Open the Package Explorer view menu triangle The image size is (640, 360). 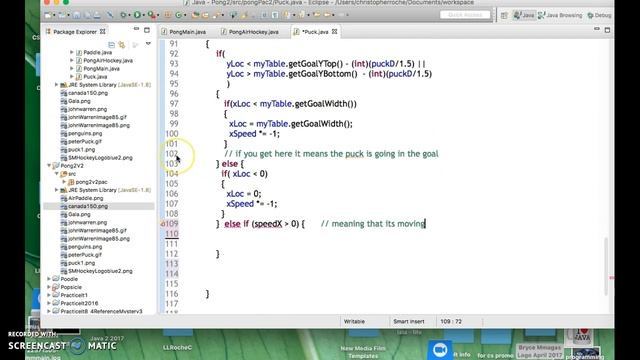click(148, 44)
